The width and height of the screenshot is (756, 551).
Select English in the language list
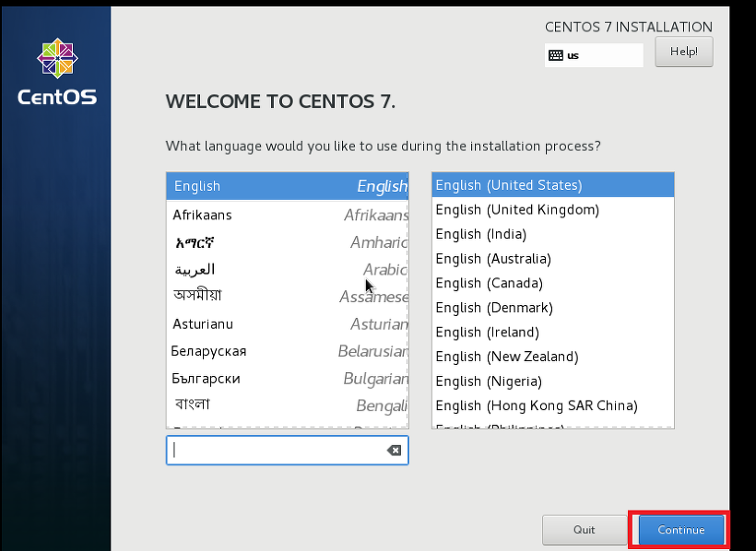tap(288, 186)
